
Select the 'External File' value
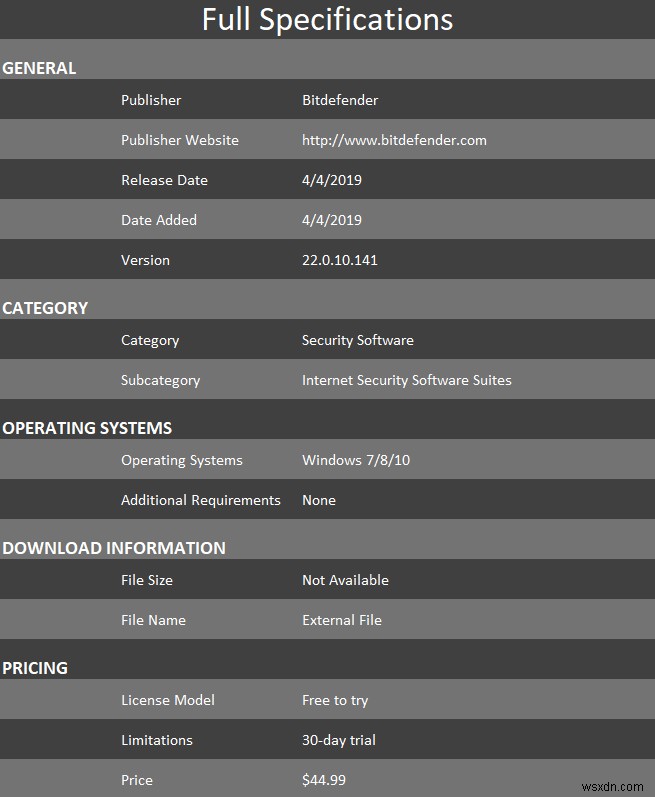tap(341, 620)
